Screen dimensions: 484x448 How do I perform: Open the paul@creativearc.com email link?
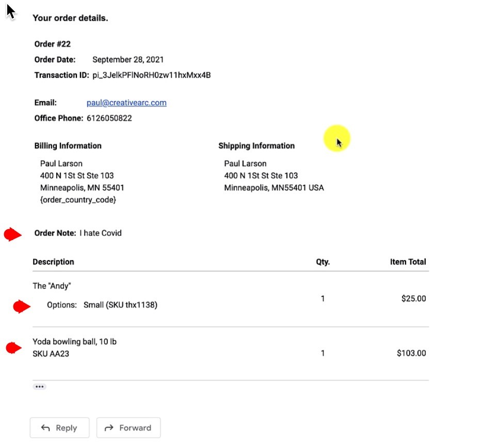[x=126, y=103]
